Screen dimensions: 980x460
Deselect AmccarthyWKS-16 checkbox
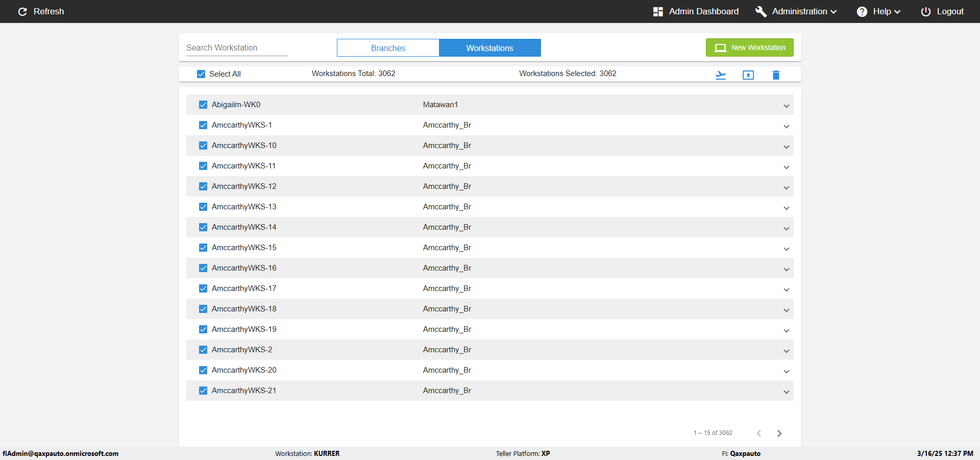pos(203,268)
